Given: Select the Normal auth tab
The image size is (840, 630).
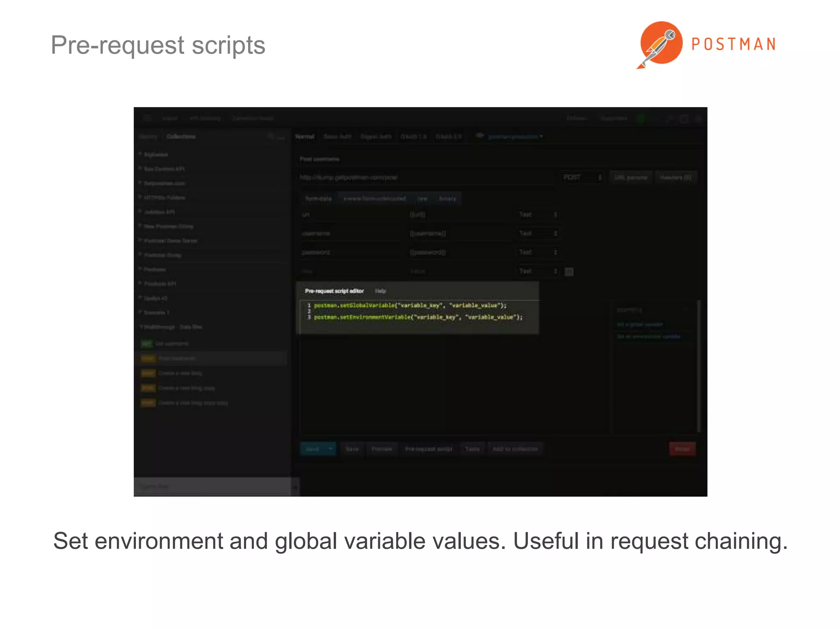Looking at the screenshot, I should pyautogui.click(x=305, y=137).
